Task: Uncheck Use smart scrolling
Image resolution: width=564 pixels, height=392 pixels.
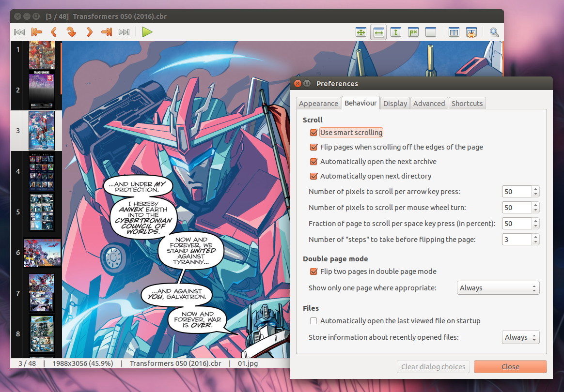Action: coord(313,133)
